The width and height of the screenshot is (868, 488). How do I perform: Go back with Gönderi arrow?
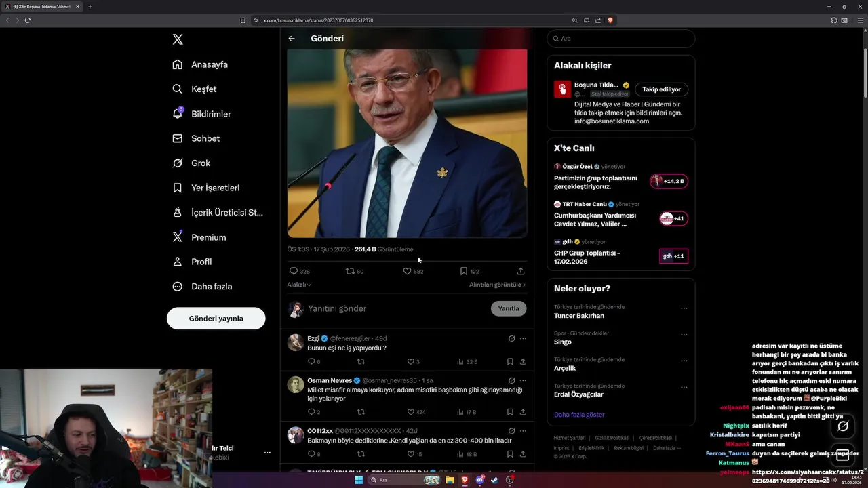point(292,39)
